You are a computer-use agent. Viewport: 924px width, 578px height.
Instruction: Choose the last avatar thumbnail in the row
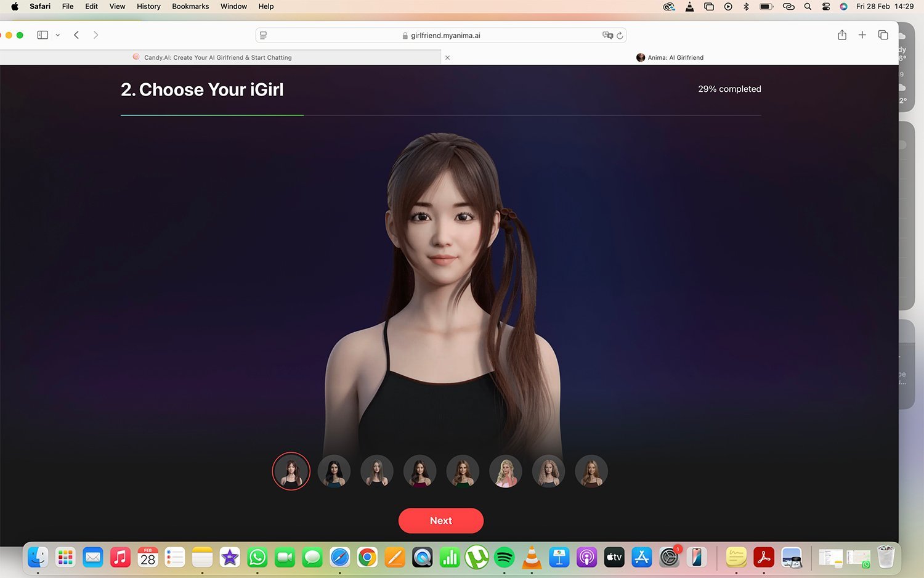pyautogui.click(x=591, y=471)
